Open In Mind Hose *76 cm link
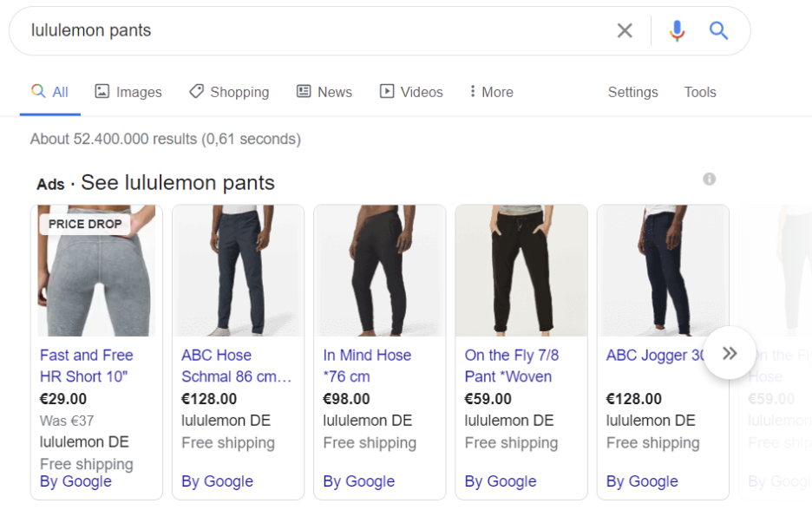This screenshot has width=812, height=510. point(367,365)
